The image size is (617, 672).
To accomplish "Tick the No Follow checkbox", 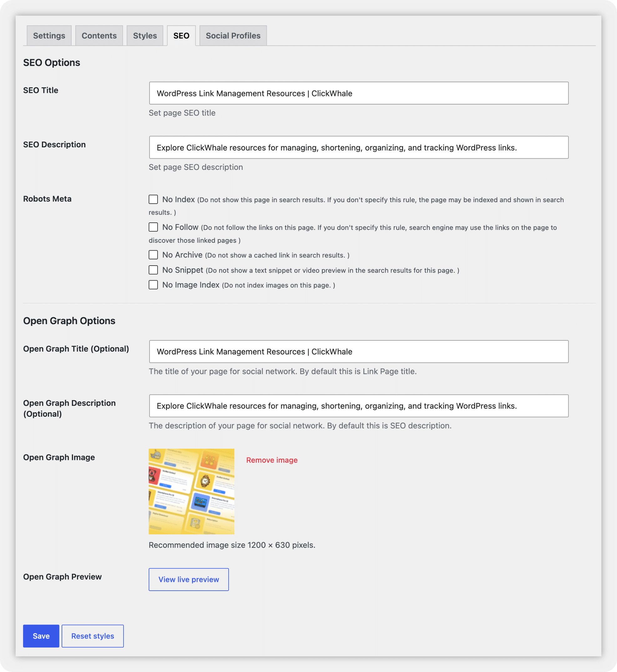I will [153, 227].
